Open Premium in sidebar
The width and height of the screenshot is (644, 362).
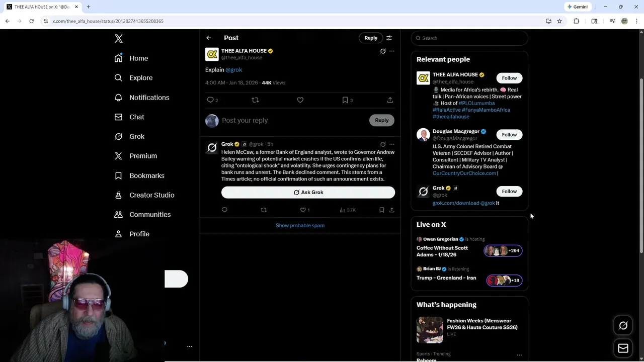135,156
